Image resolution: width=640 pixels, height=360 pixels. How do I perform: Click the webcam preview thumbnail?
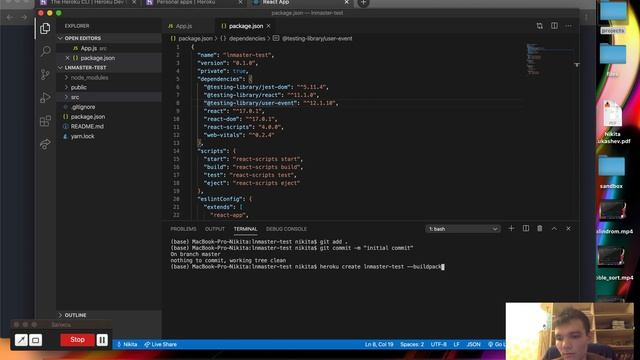pos(569,331)
